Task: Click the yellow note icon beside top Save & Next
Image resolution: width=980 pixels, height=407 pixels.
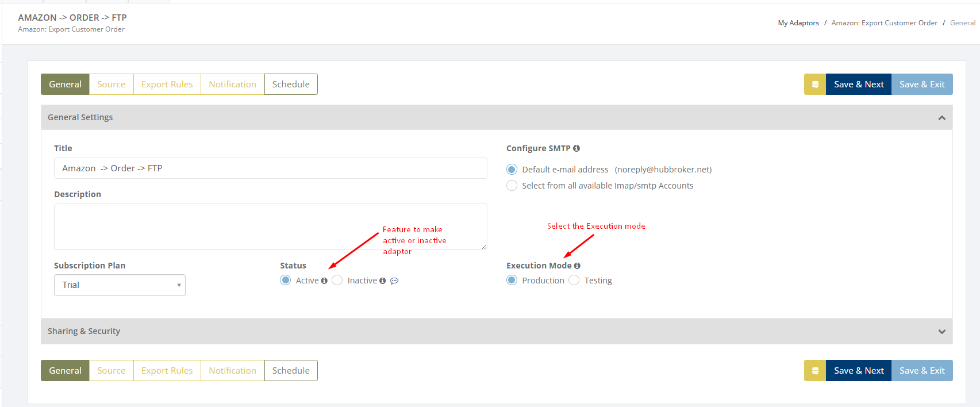Action: (x=814, y=85)
